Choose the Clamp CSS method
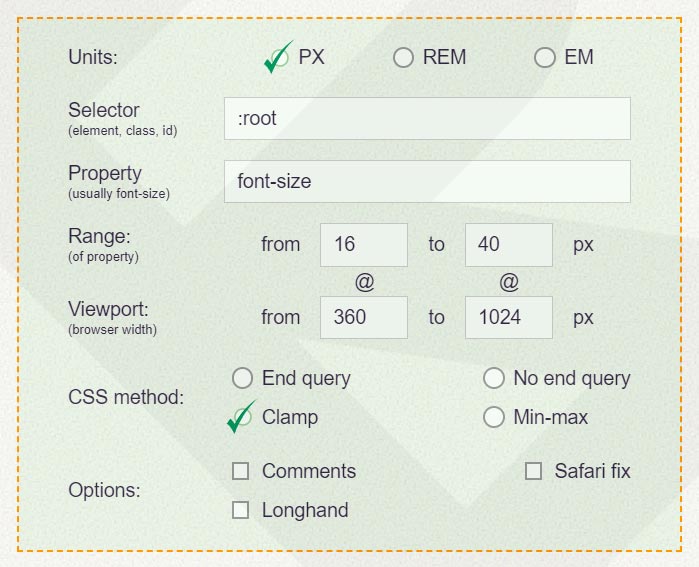Image resolution: width=699 pixels, height=567 pixels. point(242,417)
